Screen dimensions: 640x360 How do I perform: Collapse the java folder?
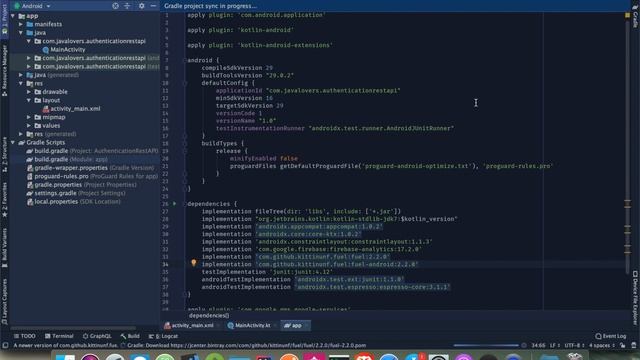tap(21, 33)
